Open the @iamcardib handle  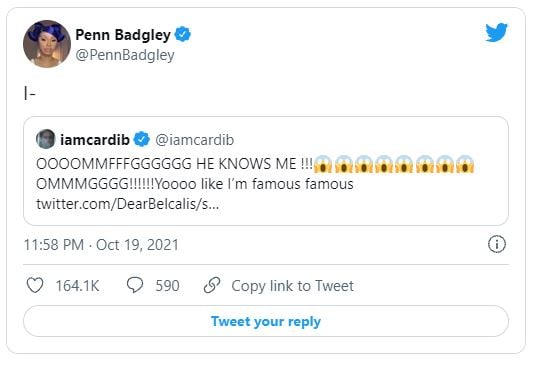click(195, 140)
